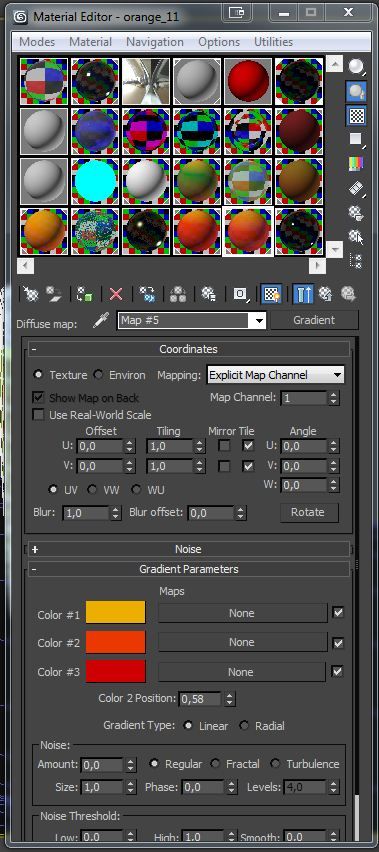Click Color #3 None map button

coord(242,672)
